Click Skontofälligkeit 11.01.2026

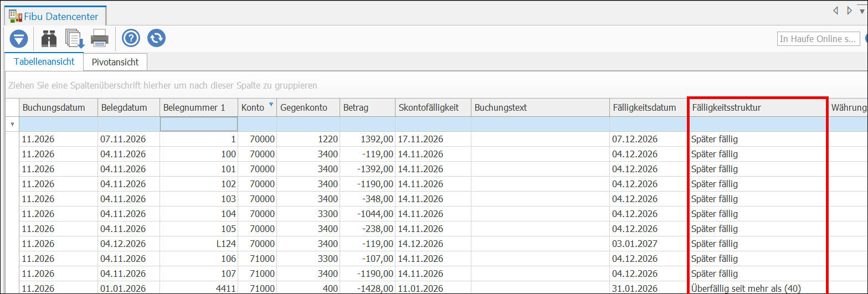click(x=433, y=288)
